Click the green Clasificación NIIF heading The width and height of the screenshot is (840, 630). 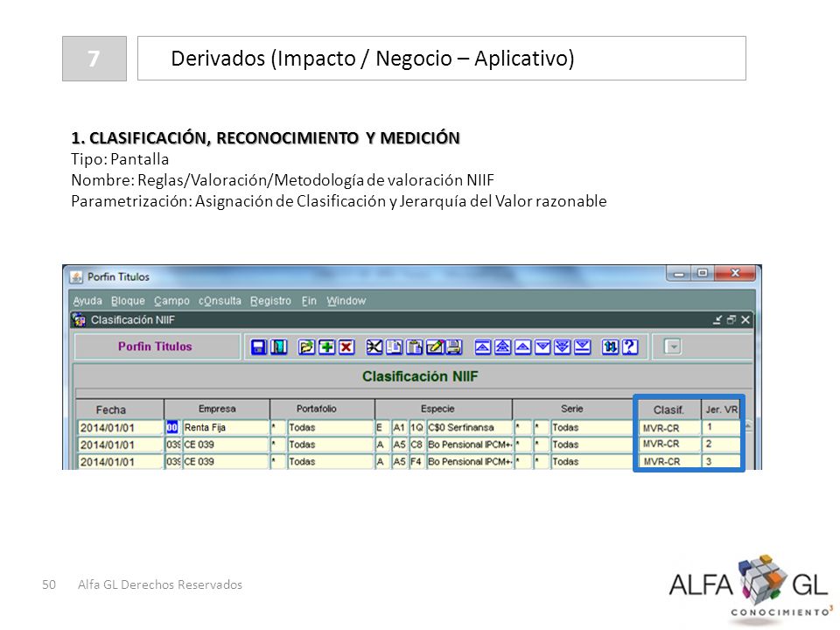click(x=420, y=376)
